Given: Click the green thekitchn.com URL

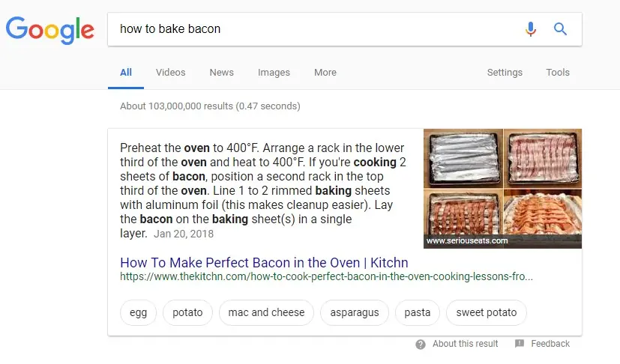Looking at the screenshot, I should 326,276.
